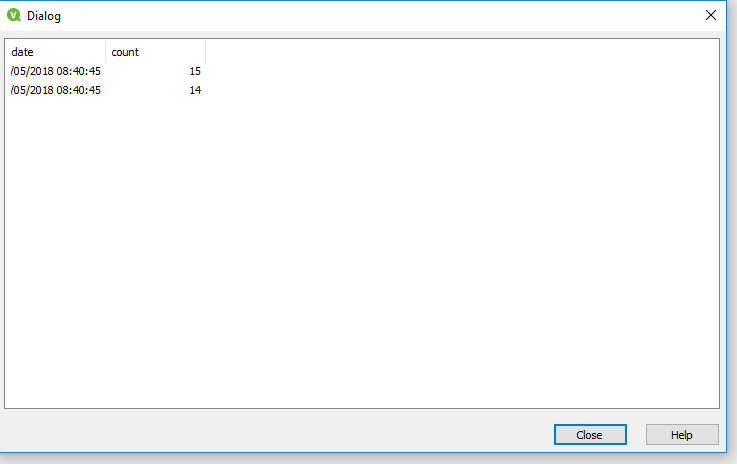Sort table by the count column header
The width and height of the screenshot is (737, 464).
[156, 52]
